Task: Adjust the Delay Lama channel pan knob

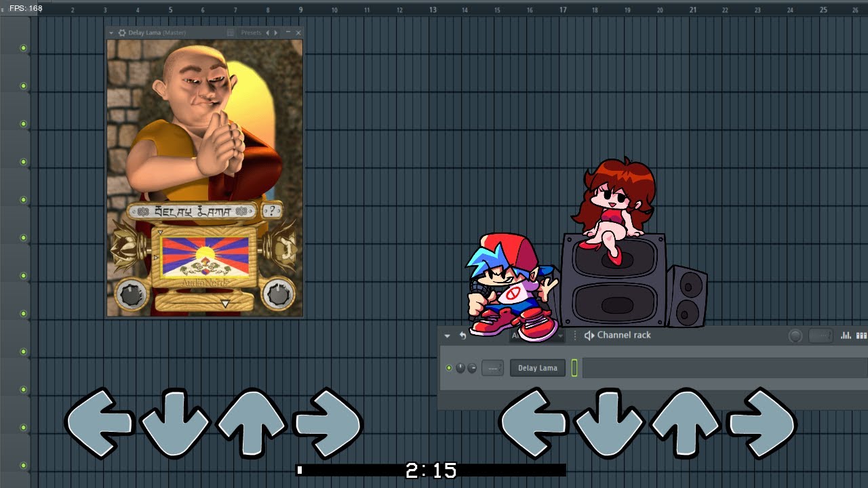Action: pyautogui.click(x=460, y=368)
